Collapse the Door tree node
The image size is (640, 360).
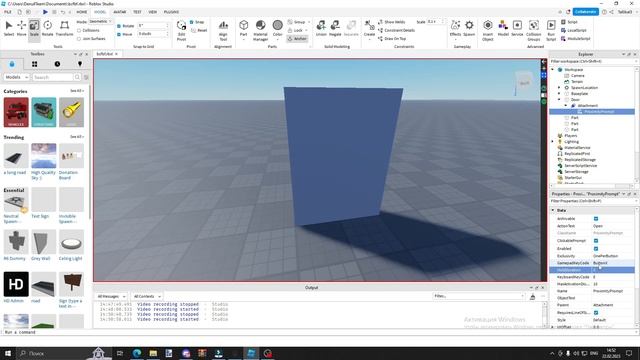tap(559, 99)
